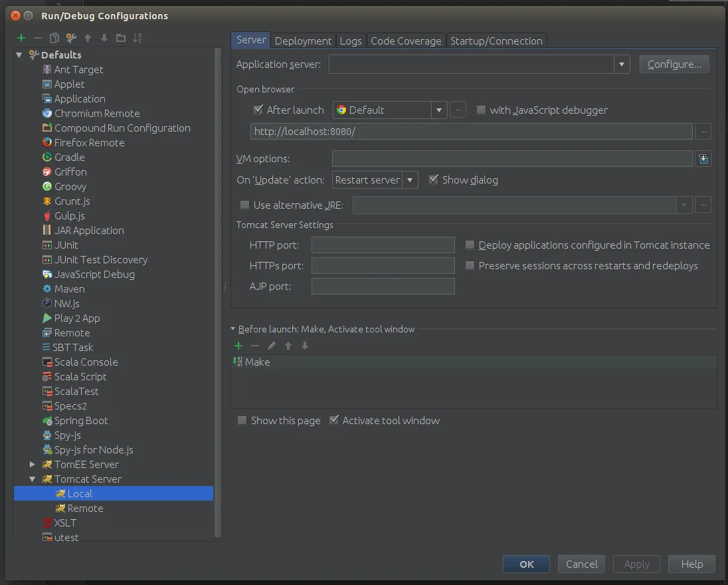
Task: Move configuration up in left toolbar
Action: tap(88, 38)
